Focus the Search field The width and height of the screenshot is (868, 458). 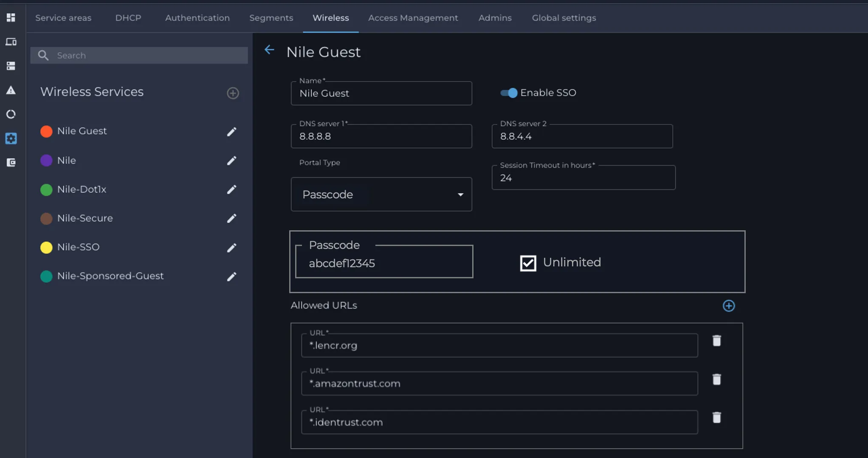139,55
